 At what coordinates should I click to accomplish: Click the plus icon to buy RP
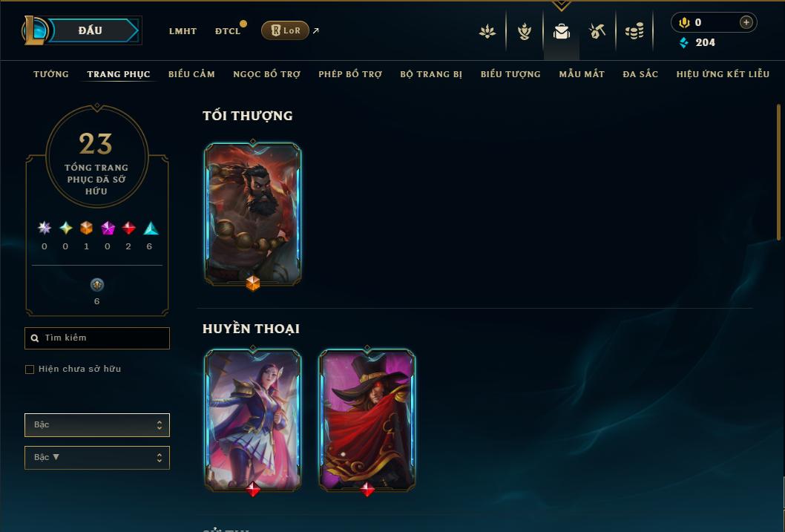coord(746,22)
